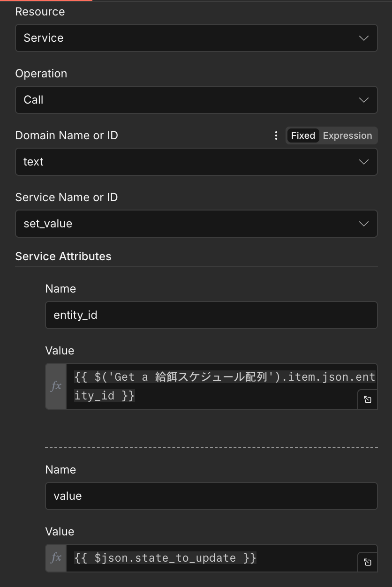Click into the $json.state_to_update expression field
This screenshot has height=587, width=392.
[x=211, y=558]
